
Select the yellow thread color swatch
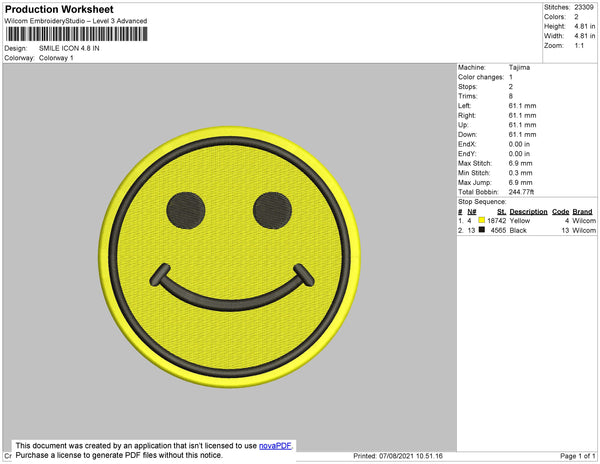482,220
